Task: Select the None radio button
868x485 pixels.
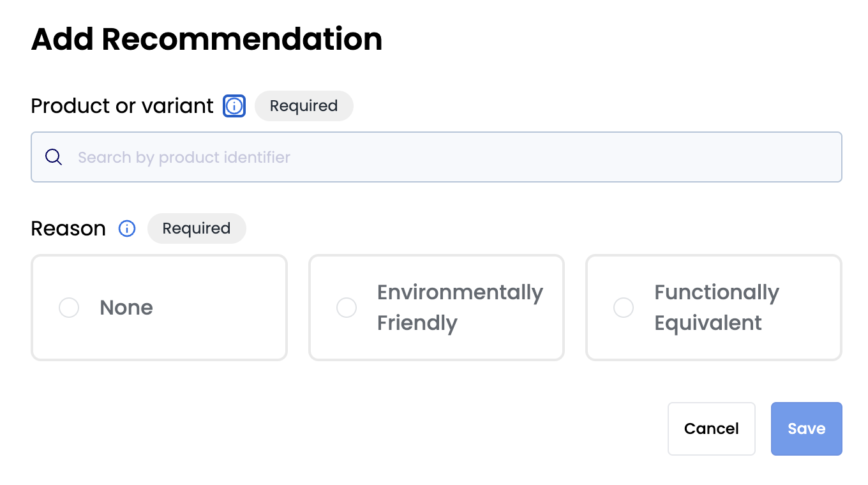Action: [69, 308]
